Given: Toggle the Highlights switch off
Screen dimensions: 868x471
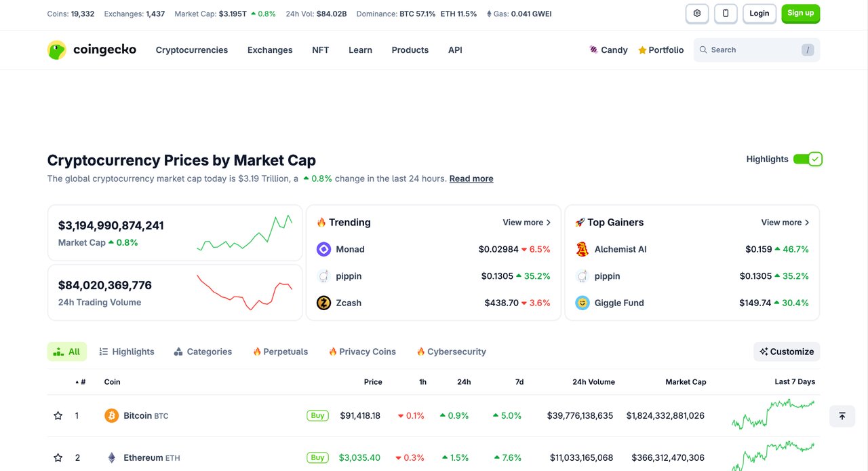Looking at the screenshot, I should click(x=808, y=159).
